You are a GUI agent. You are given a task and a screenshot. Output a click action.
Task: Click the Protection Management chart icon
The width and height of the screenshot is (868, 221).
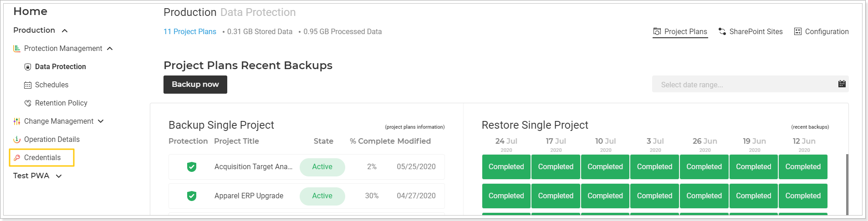(17, 48)
